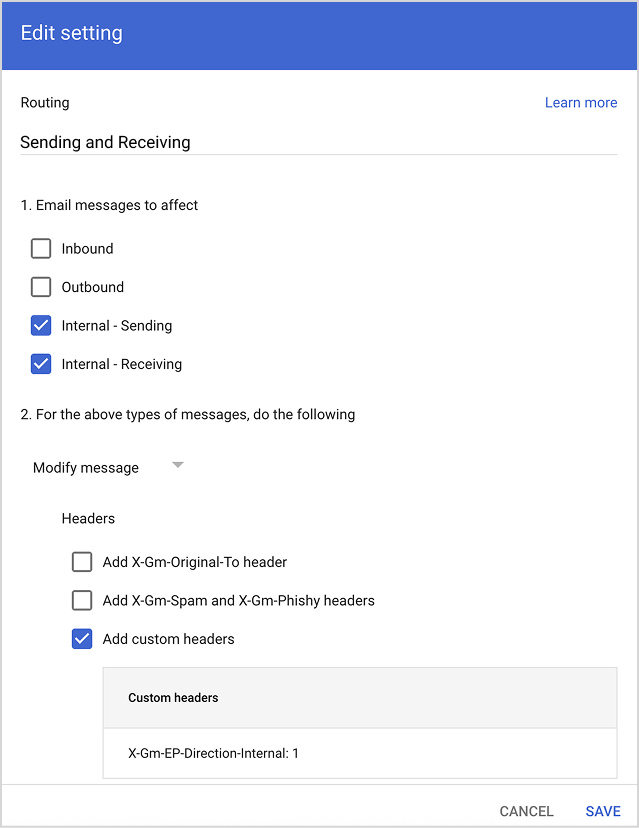Click the Custom headers table heading

[173, 698]
